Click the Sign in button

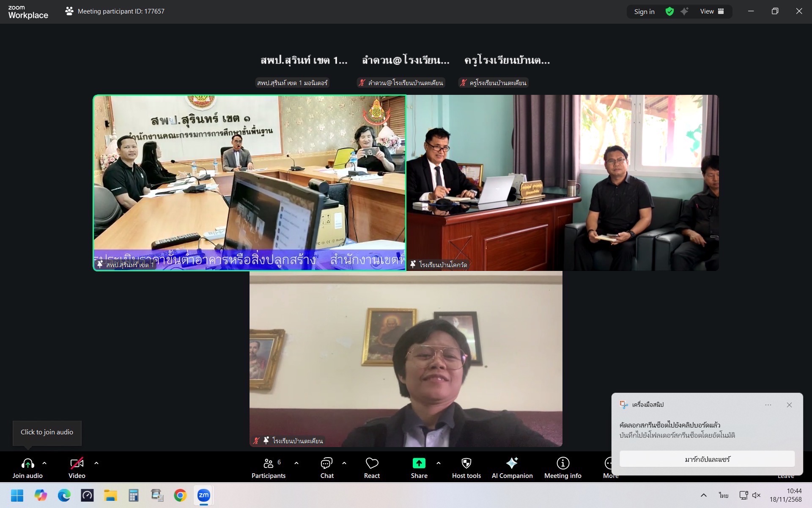point(644,11)
